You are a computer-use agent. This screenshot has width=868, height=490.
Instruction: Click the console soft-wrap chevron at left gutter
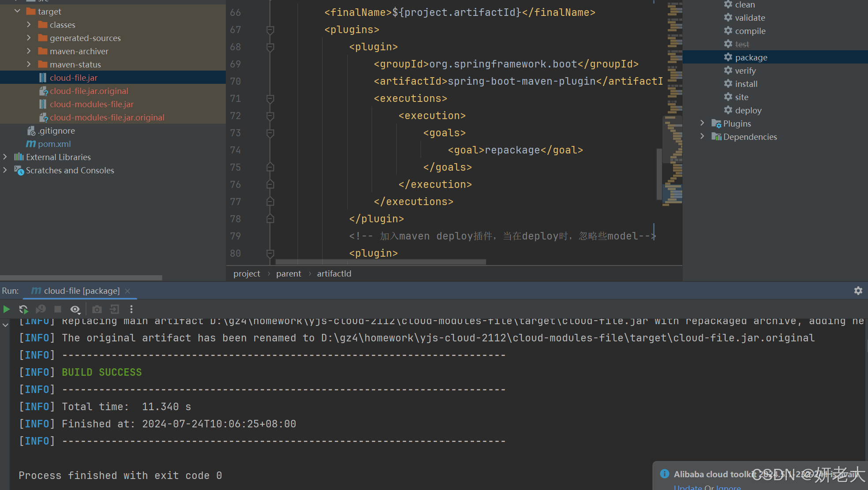(x=5, y=325)
